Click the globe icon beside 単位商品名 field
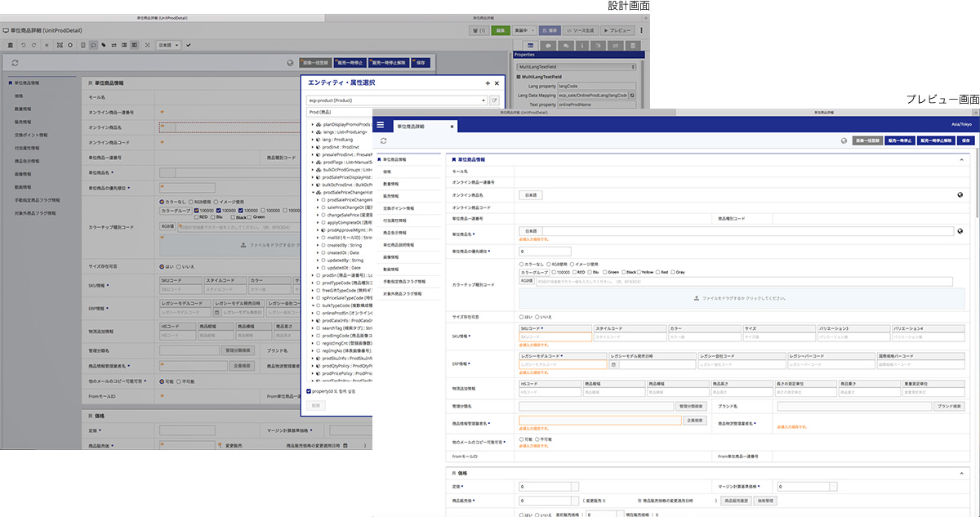This screenshot has width=980, height=517. 961,231
